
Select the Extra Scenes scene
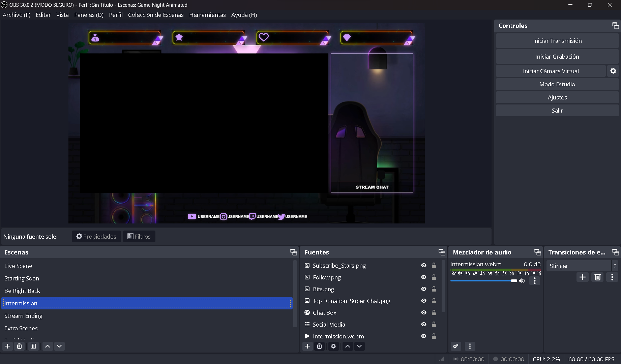(147, 328)
